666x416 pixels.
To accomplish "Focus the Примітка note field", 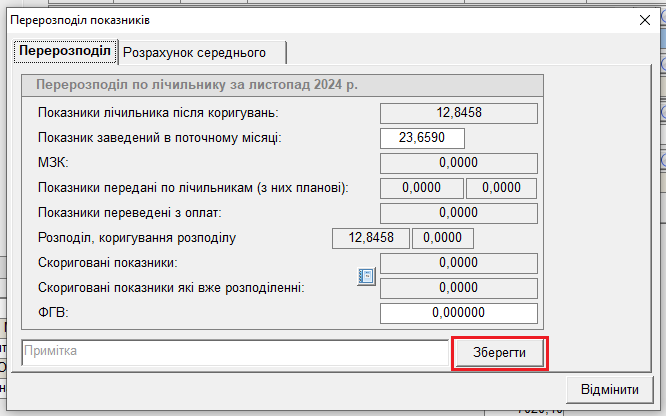I will point(235,352).
